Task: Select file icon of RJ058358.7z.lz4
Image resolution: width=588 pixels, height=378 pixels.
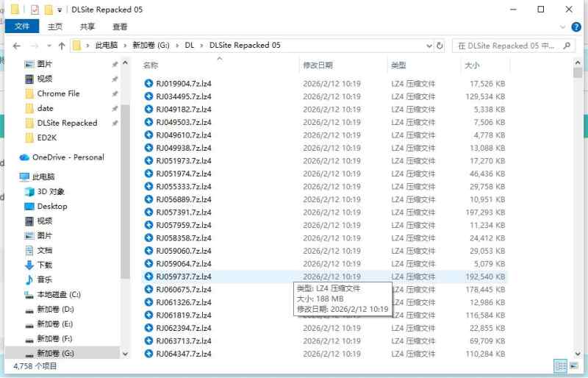Action: (148, 238)
